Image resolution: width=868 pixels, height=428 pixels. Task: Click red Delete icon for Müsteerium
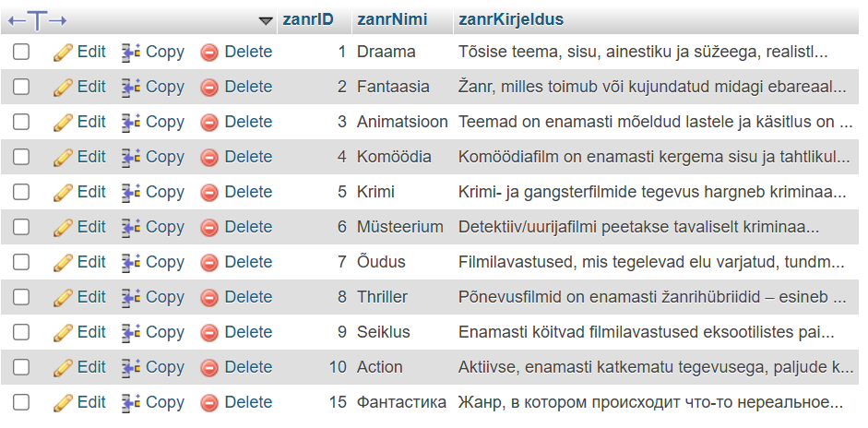(209, 228)
